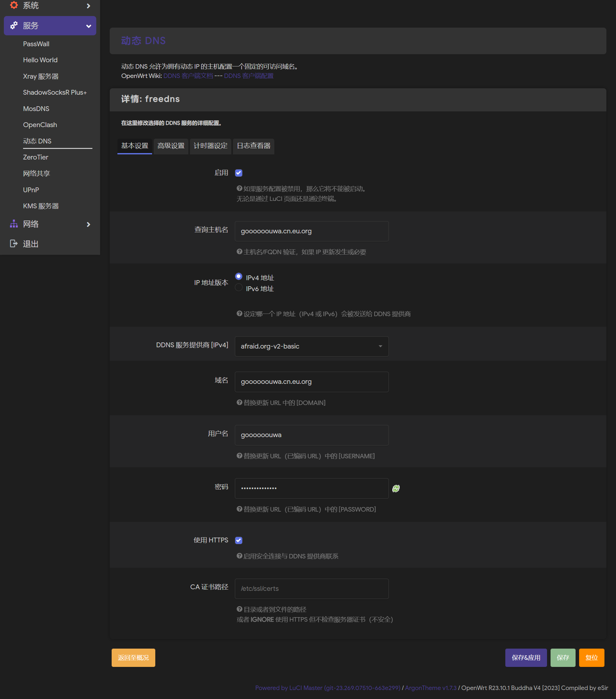Click the PassWall service icon

click(x=36, y=44)
